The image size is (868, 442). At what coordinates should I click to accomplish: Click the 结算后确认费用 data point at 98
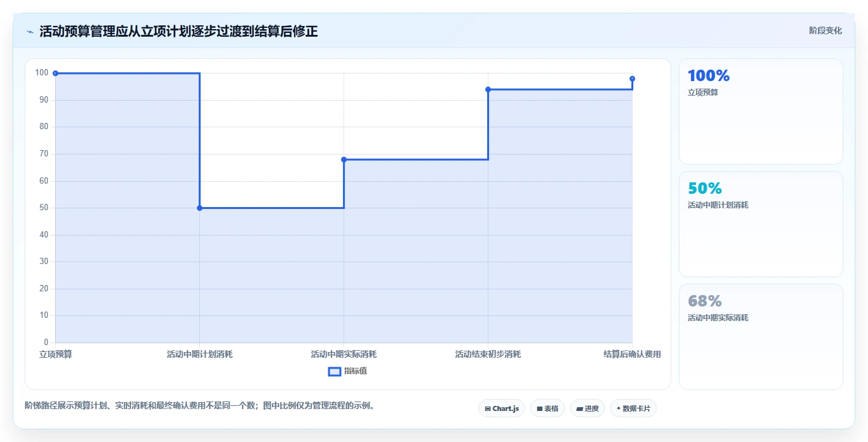click(632, 79)
